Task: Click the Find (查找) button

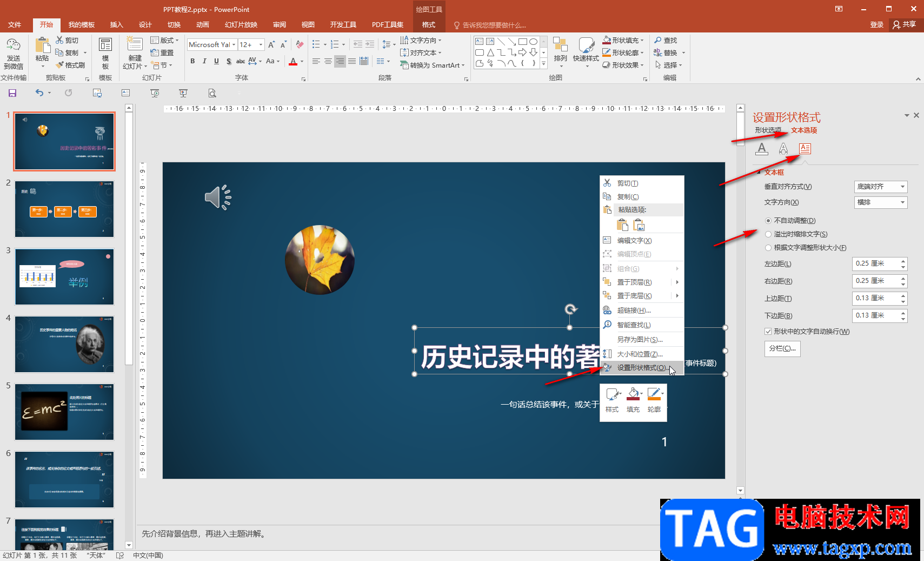Action: [666, 41]
